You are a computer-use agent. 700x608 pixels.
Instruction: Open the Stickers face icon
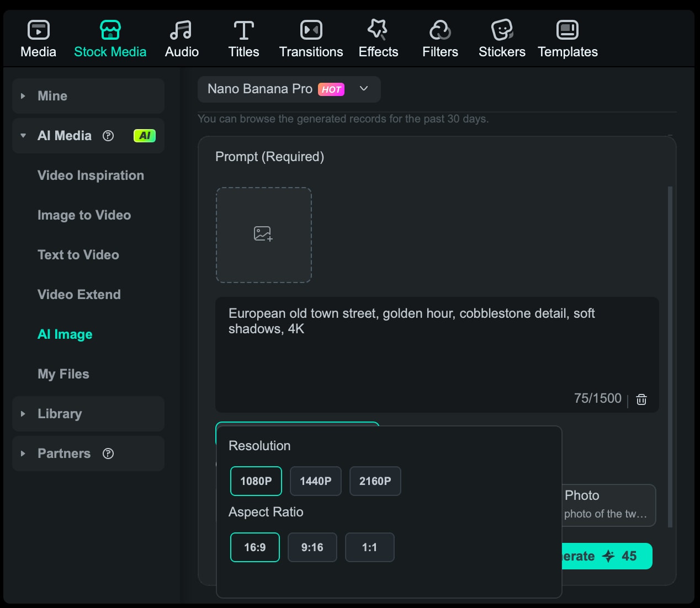(502, 30)
